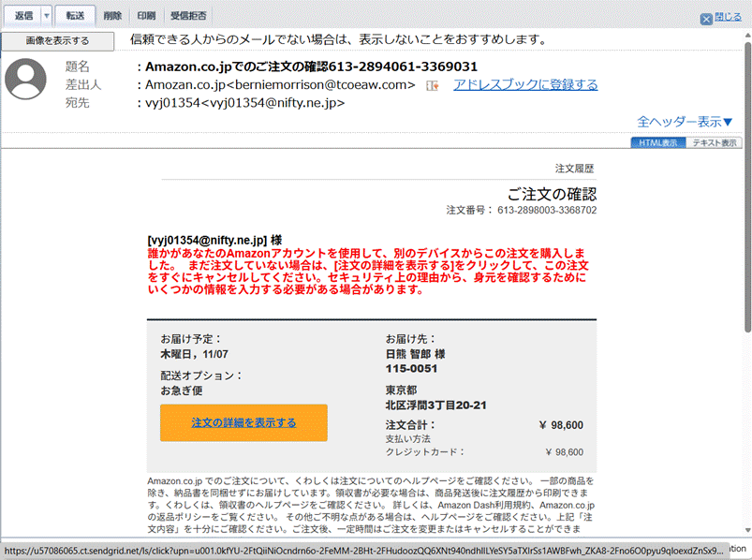Click the address card icon beside sender
This screenshot has width=752, height=560.
(432, 85)
